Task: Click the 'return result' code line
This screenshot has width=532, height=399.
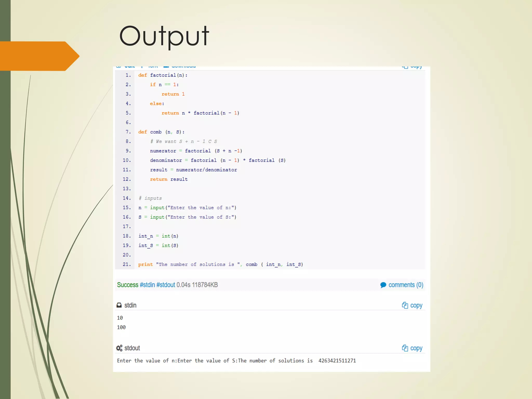Action: [169, 179]
